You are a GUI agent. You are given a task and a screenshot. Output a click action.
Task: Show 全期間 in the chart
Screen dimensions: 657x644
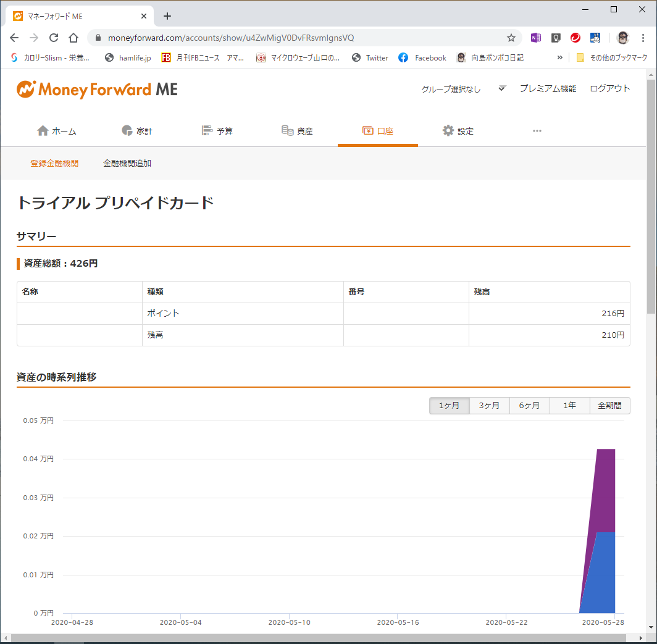click(609, 406)
